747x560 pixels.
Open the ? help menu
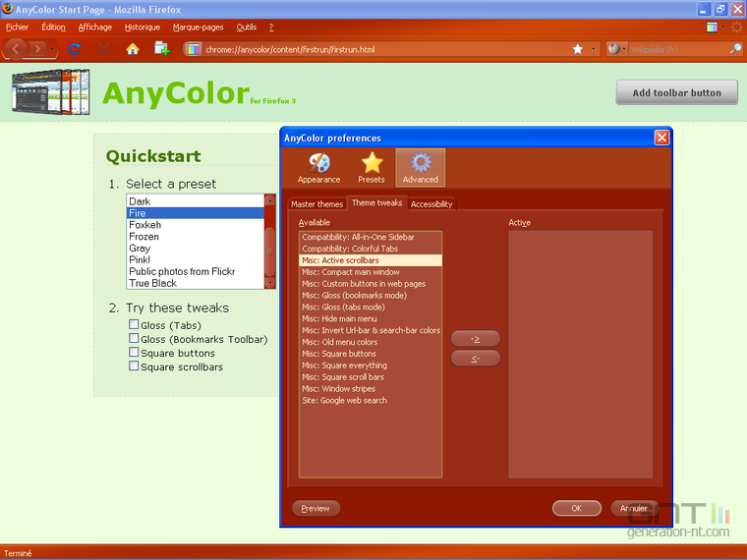click(x=271, y=28)
